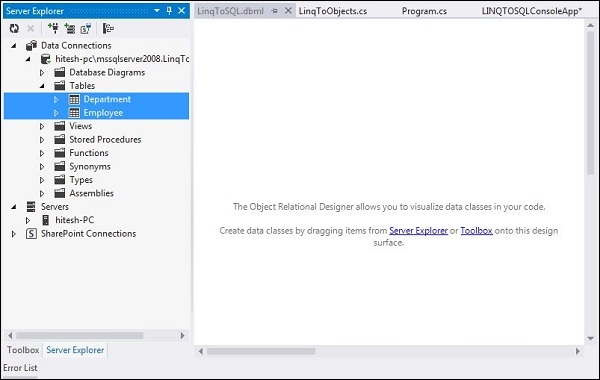The width and height of the screenshot is (600, 380).
Task: Expand the Stored Procedures folder
Action: (42, 140)
